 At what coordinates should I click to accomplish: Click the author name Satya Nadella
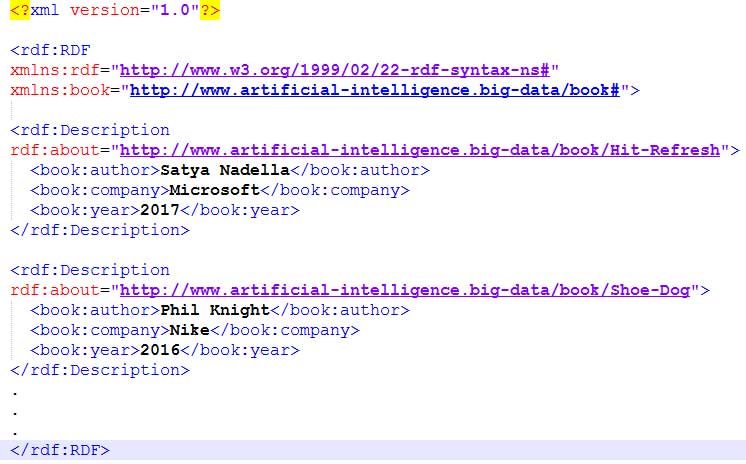coord(225,170)
